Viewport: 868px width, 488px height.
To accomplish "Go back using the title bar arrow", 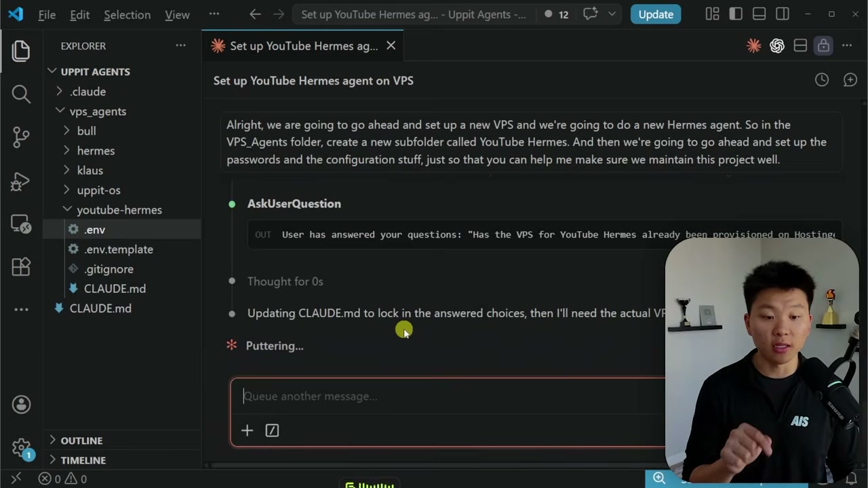I will pyautogui.click(x=255, y=14).
